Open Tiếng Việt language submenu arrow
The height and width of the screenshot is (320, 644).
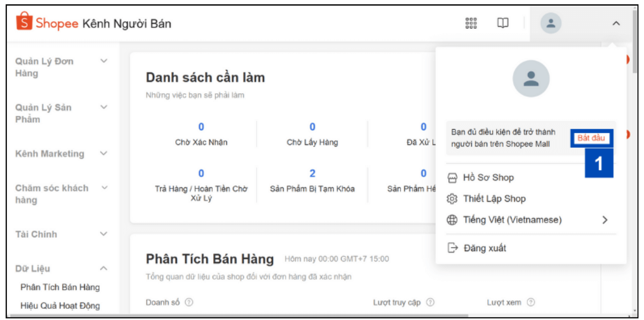tap(605, 220)
